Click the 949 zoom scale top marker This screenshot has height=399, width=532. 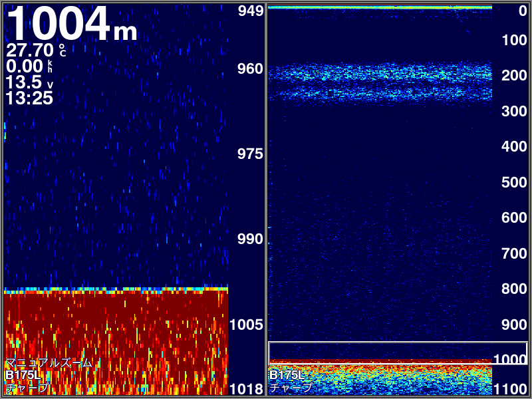click(x=251, y=11)
